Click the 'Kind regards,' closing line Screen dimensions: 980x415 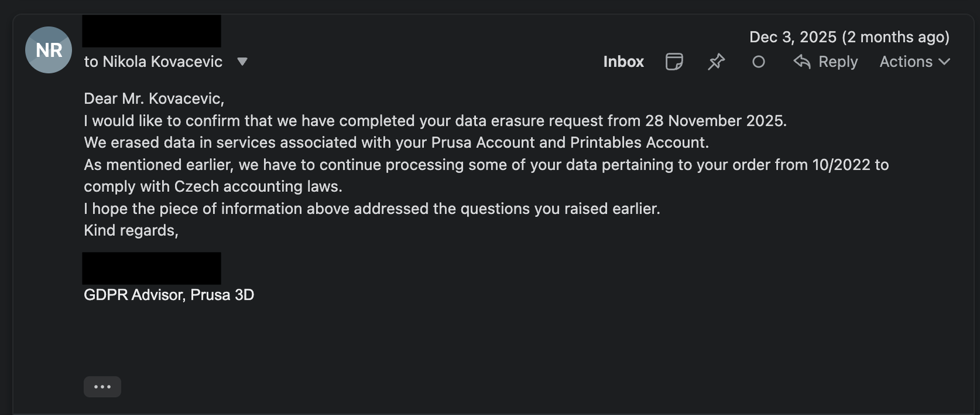[x=130, y=230]
